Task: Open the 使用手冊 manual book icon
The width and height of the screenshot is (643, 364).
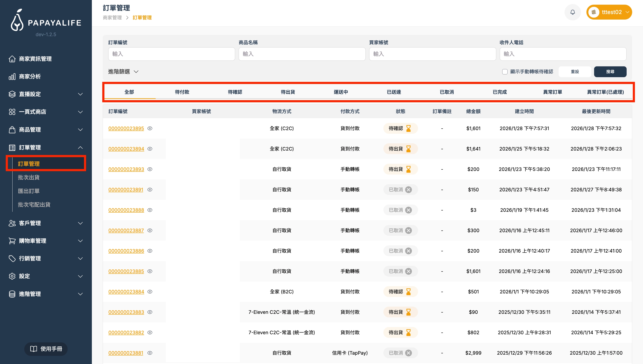Action: pos(34,349)
